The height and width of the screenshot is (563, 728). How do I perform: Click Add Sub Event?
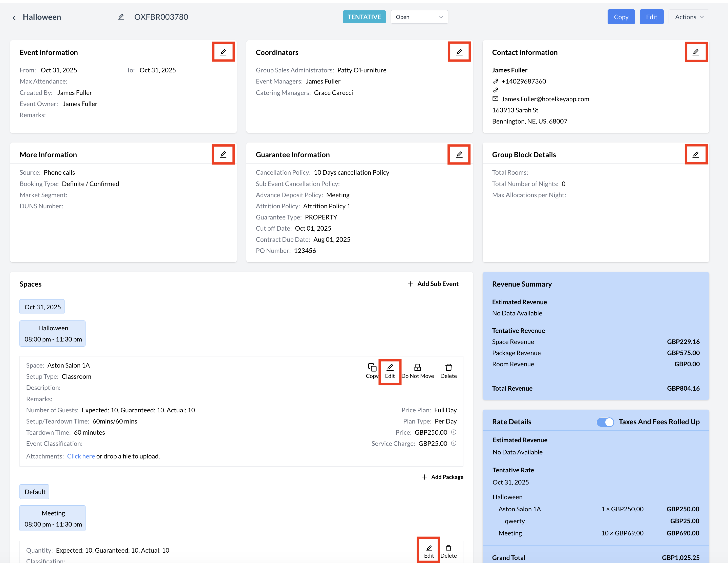point(433,284)
